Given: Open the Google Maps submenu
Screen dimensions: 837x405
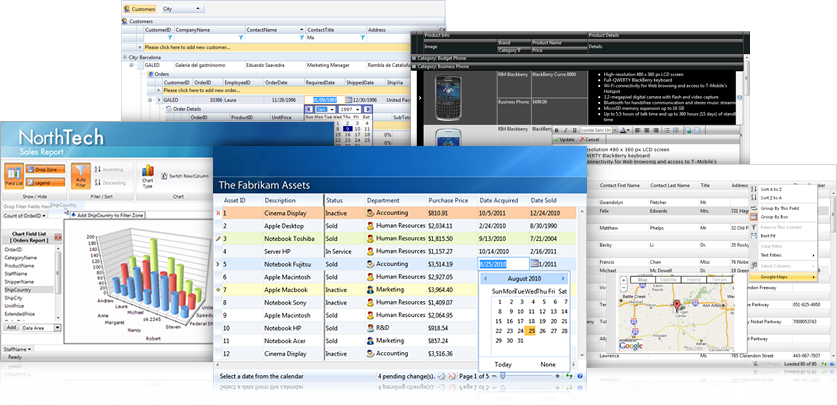Looking at the screenshot, I should point(783,277).
